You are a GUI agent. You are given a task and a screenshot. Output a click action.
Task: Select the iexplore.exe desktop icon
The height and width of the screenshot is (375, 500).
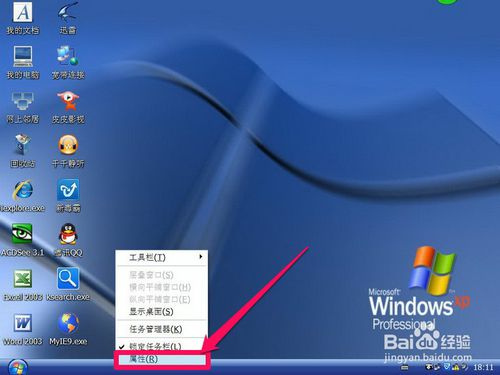23,196
